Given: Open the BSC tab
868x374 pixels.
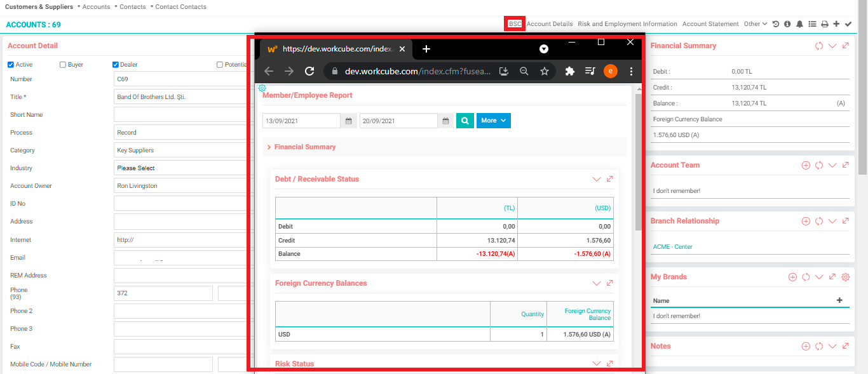Looking at the screenshot, I should [515, 24].
